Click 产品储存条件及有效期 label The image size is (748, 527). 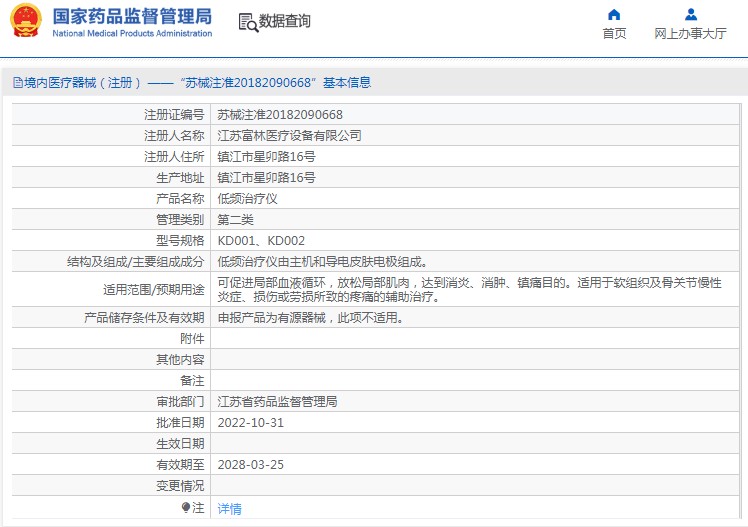point(144,318)
